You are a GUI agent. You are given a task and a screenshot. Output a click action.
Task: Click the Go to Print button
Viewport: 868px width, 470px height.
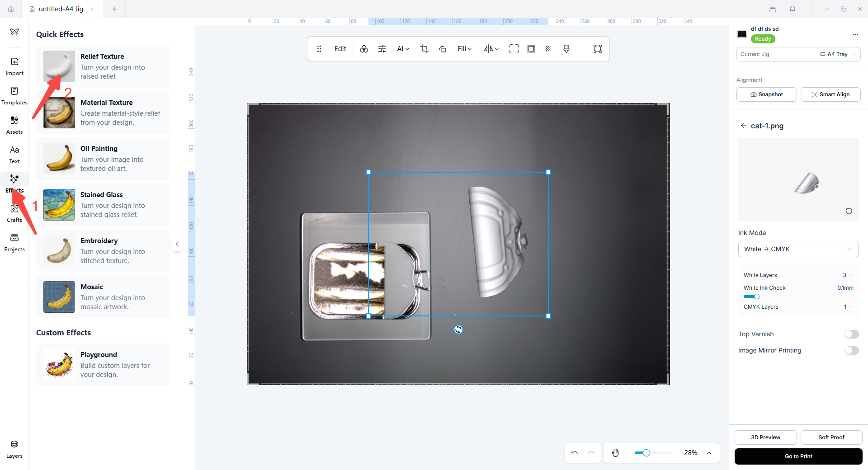798,456
